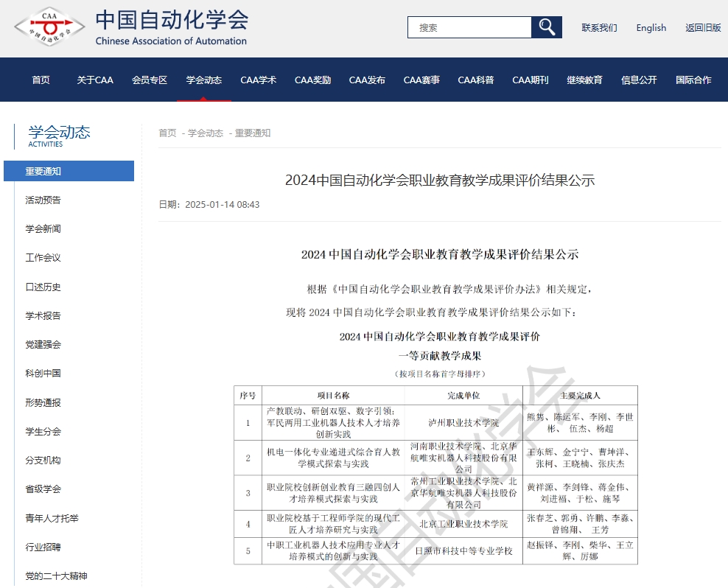The image size is (728, 588).
Task: Open 科创中国 in the sidebar
Action: coord(43,374)
